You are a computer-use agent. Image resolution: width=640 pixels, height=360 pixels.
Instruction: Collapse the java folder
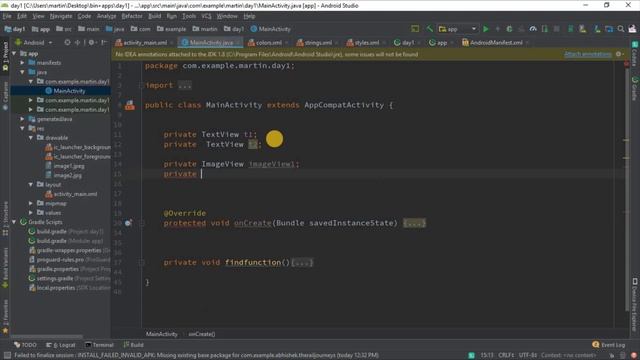[x=22, y=72]
